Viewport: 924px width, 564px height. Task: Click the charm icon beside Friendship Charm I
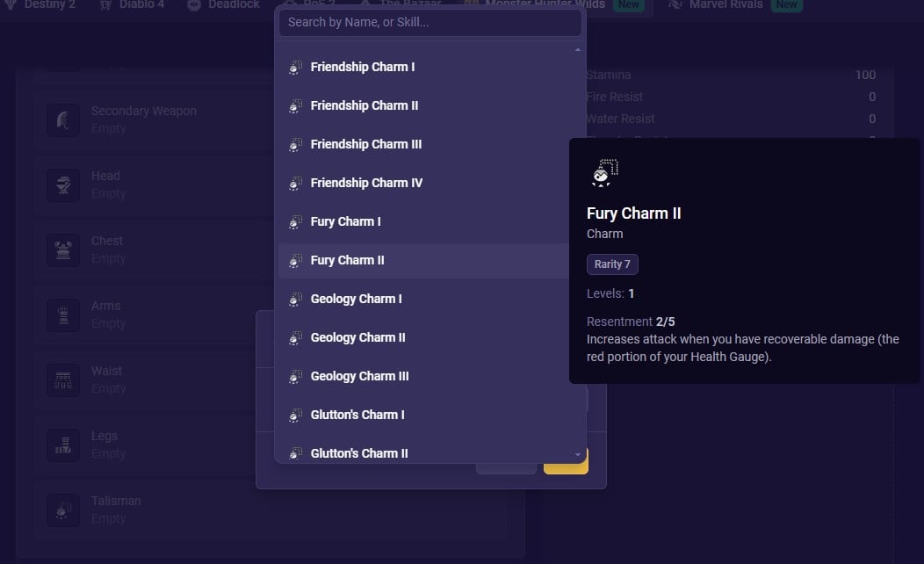[x=295, y=67]
